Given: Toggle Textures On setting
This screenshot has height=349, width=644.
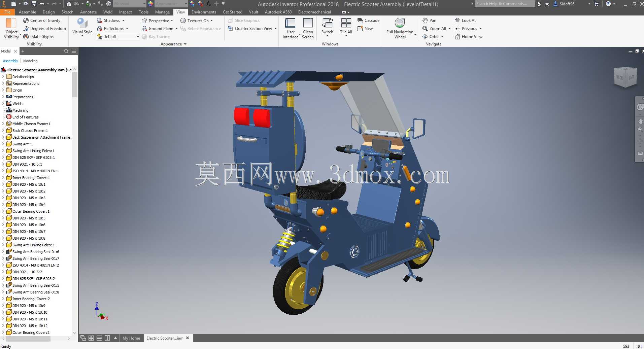Looking at the screenshot, I should 197,21.
